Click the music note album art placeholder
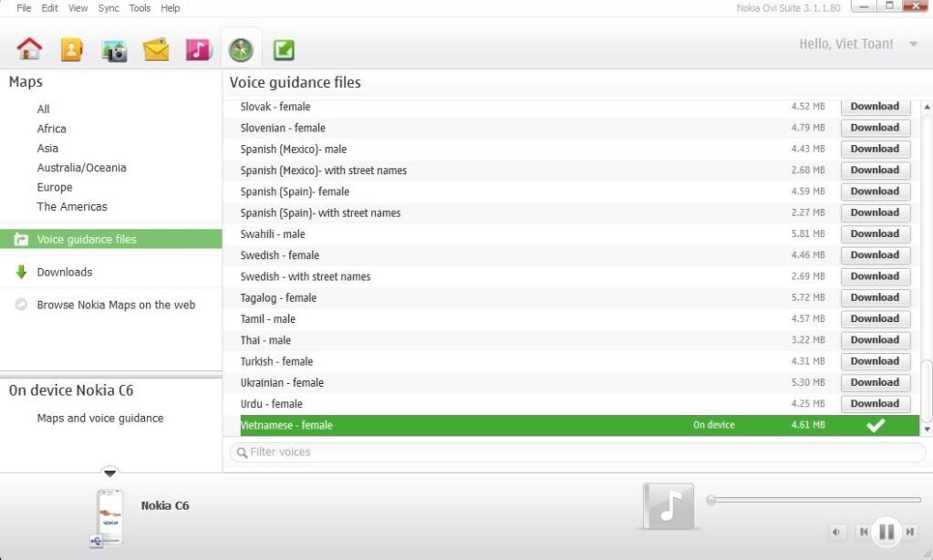 [x=669, y=506]
